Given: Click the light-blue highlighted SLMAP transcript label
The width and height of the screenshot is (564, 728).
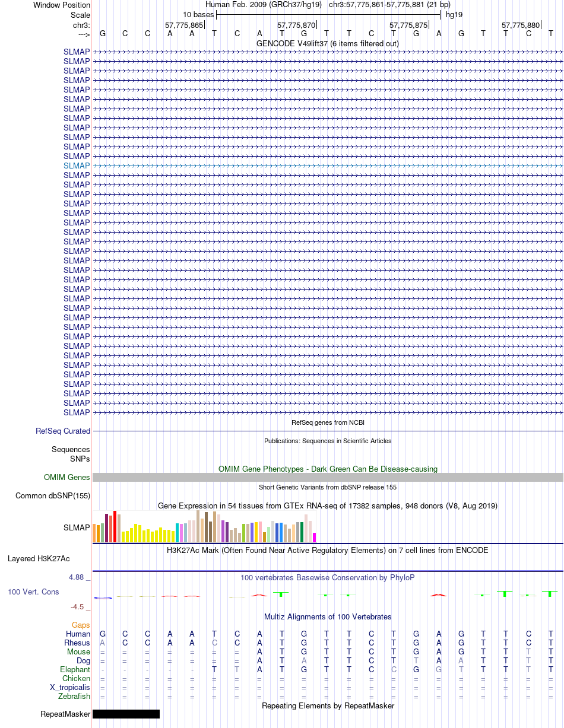Looking at the screenshot, I should click(x=77, y=166).
